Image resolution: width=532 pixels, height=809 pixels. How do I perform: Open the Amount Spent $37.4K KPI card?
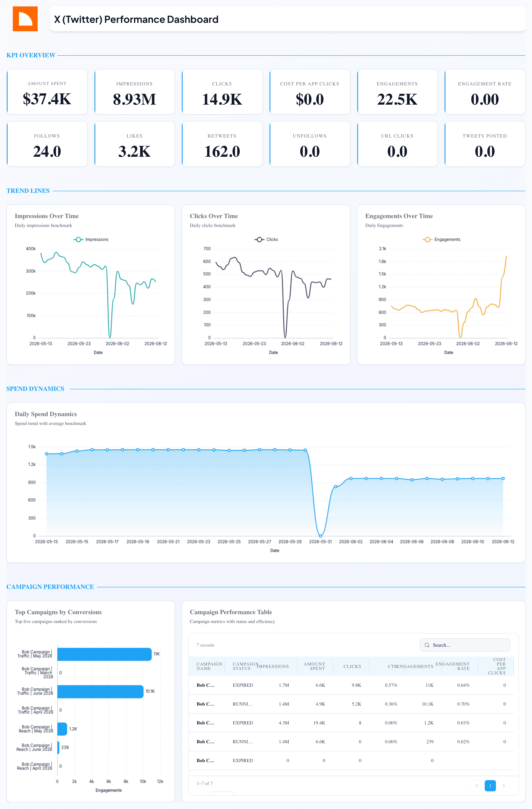[47, 92]
